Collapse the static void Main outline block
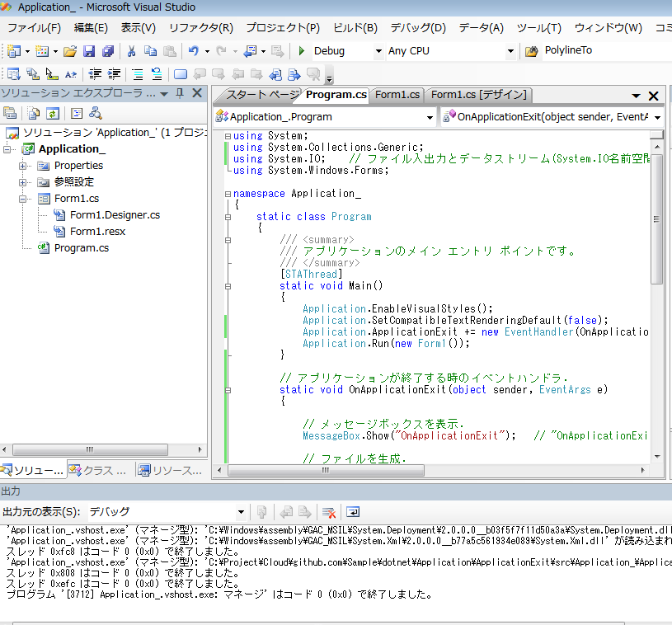The height and width of the screenshot is (625, 672). pos(228,286)
